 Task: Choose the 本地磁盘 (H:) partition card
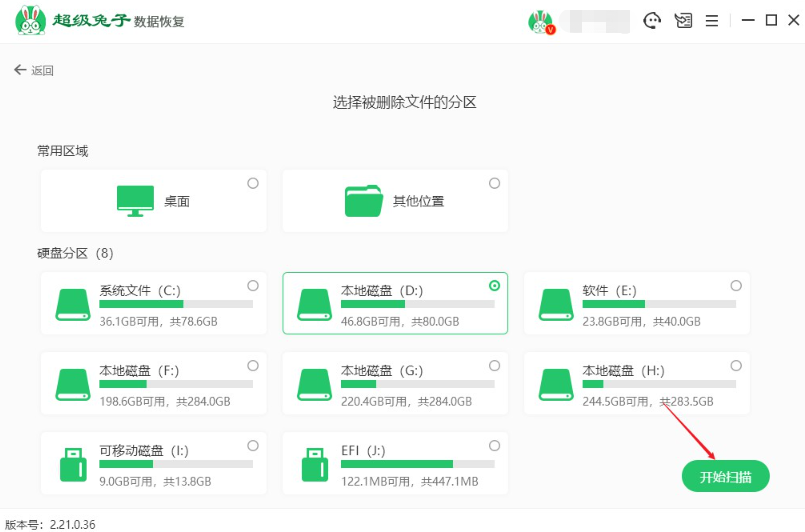click(637, 383)
